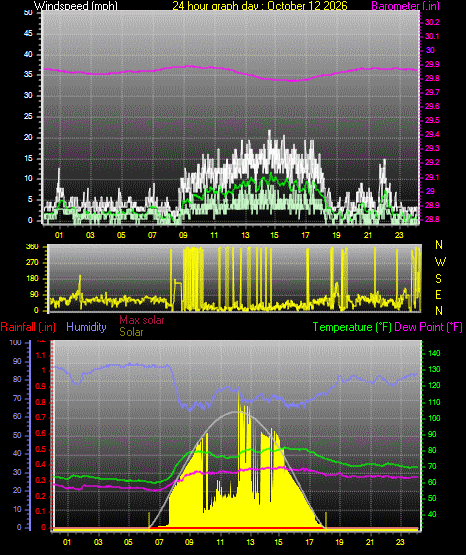This screenshot has height=555, width=466.
Task: Click the 130 value on temperature axis
Action: 434,370
